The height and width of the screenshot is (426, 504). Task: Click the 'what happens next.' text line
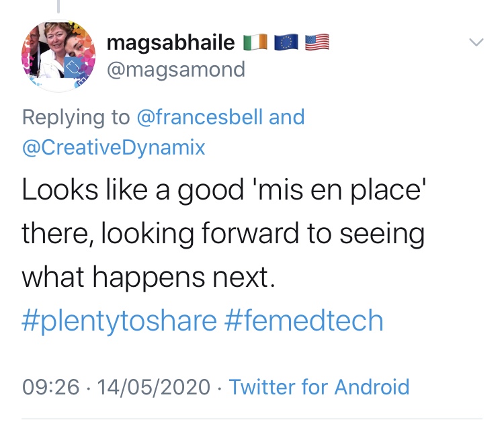149,277
